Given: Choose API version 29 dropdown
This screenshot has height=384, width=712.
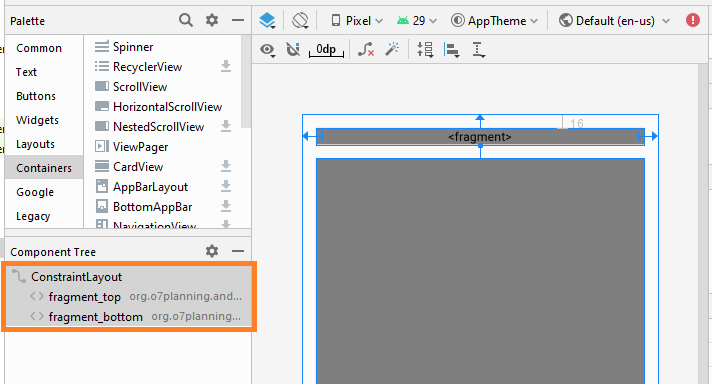Looking at the screenshot, I should (416, 21).
